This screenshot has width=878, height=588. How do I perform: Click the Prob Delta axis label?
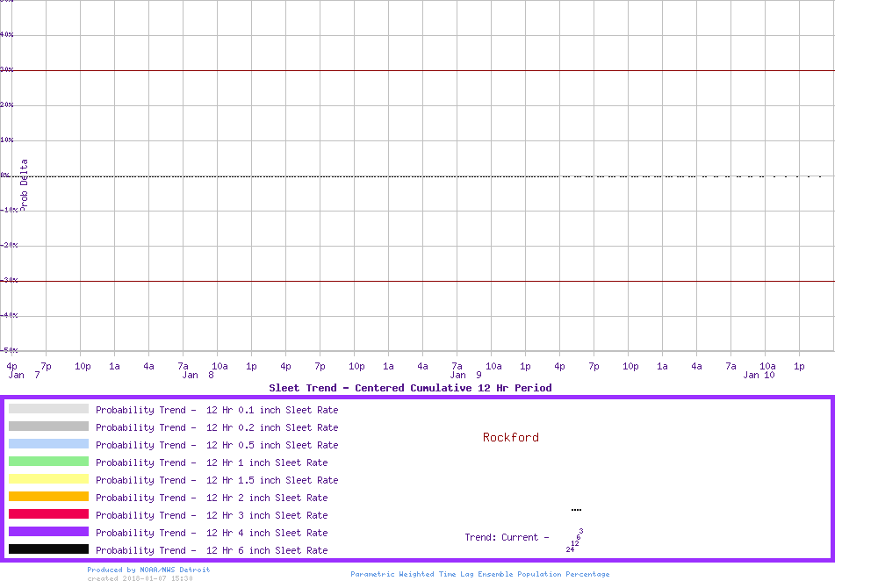[x=25, y=184]
